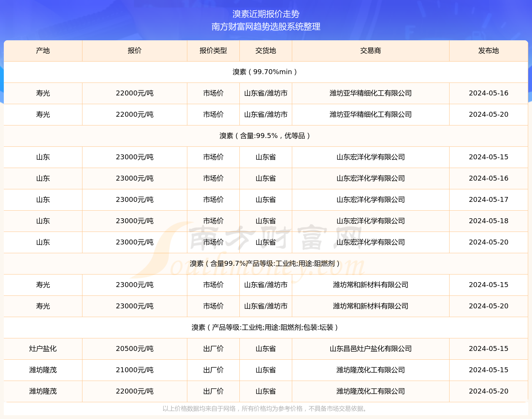532x419 pixels.
Task: Click the title 溴素近期报价走势
Action: [x=266, y=14]
